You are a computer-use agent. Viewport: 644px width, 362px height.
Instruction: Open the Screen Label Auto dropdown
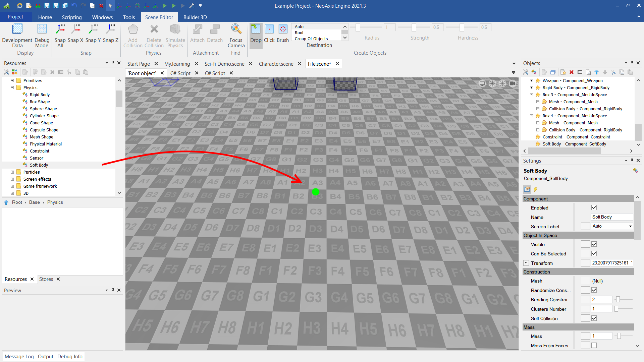[630, 226]
